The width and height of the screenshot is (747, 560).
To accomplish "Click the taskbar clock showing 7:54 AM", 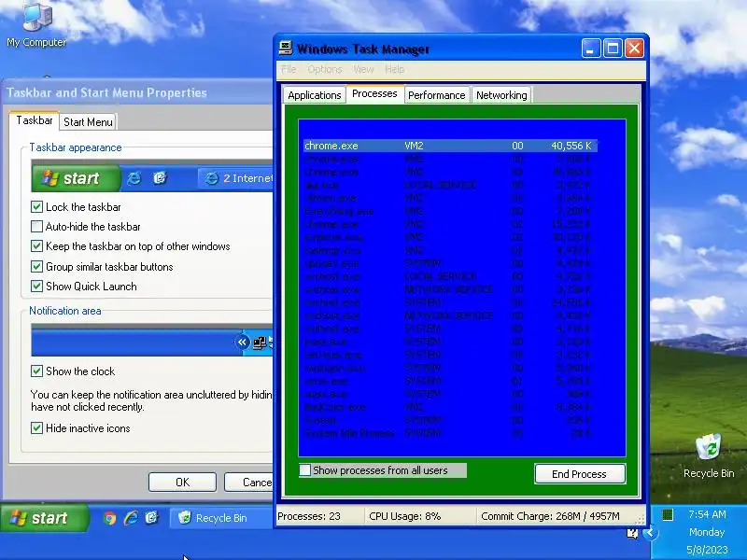I will [707, 514].
